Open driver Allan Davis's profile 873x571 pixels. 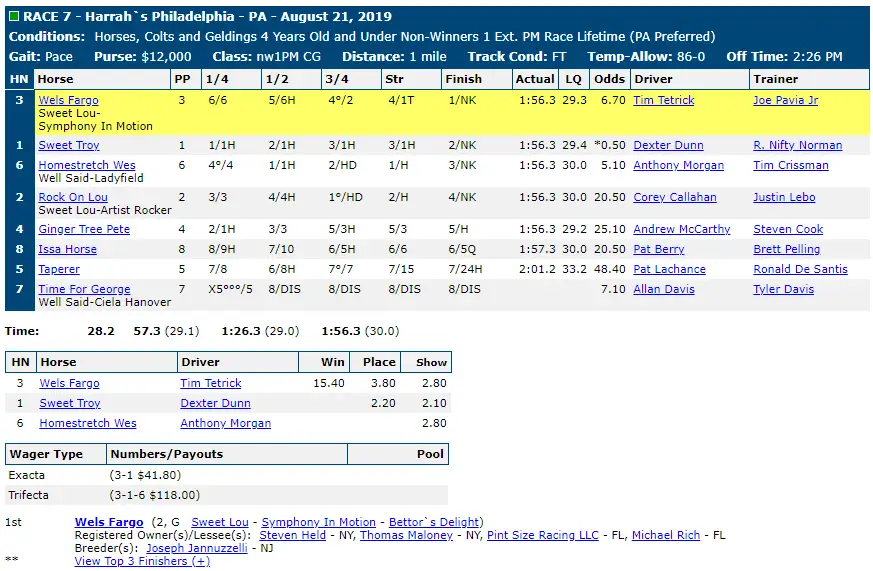[x=664, y=289]
